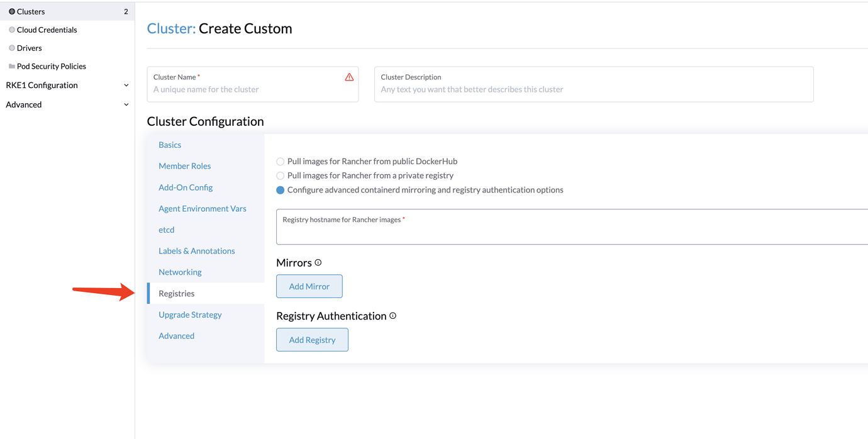Select pull images from public DockerHub
This screenshot has width=868, height=439.
281,162
